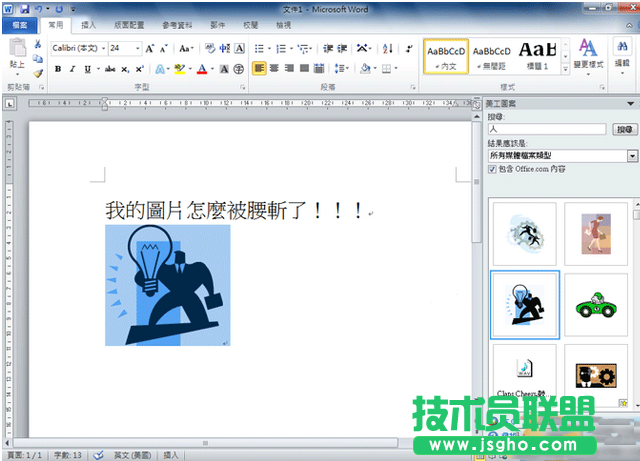Click the Phonetic Guide icon
The image size is (640, 461).
pos(224,49)
